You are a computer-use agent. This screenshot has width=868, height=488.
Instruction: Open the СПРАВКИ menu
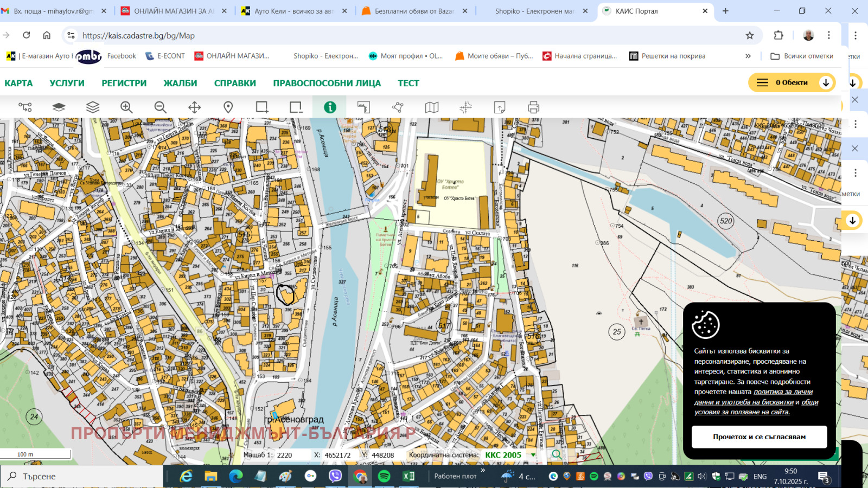[x=235, y=83]
